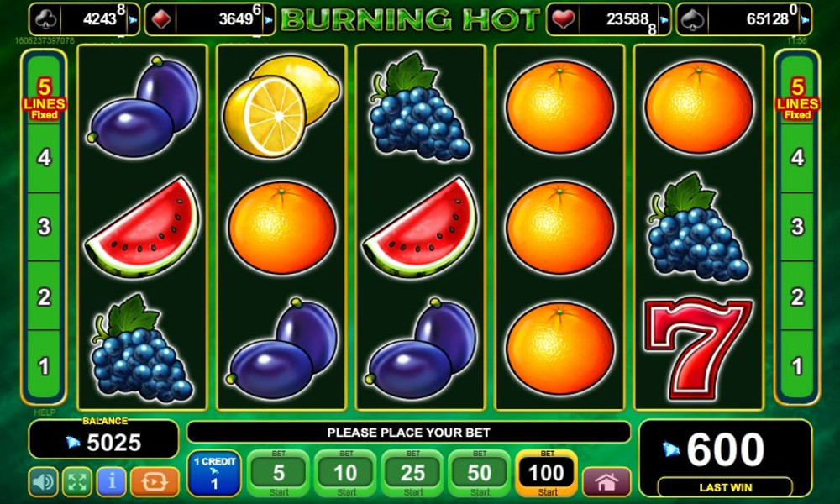Start spin with Bet 25
This screenshot has width=840, height=504.
412,474
